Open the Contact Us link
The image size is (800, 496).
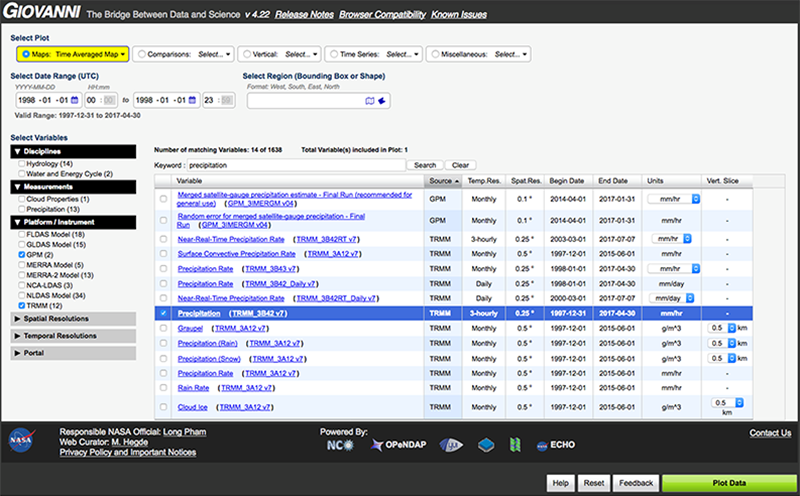coord(770,433)
